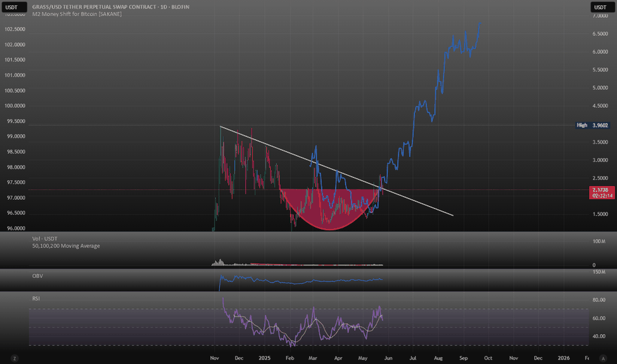Screen dimensions: 617x364
Task: Click the 6.5000 value on right scale
Action: click(600, 34)
